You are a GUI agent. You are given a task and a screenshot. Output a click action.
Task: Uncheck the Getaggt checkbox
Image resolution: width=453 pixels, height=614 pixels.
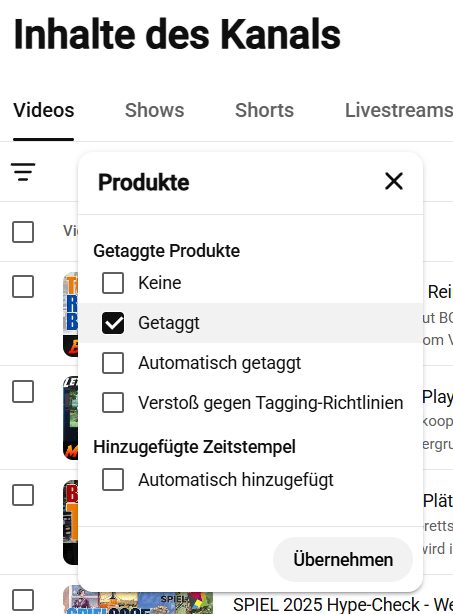(x=113, y=323)
